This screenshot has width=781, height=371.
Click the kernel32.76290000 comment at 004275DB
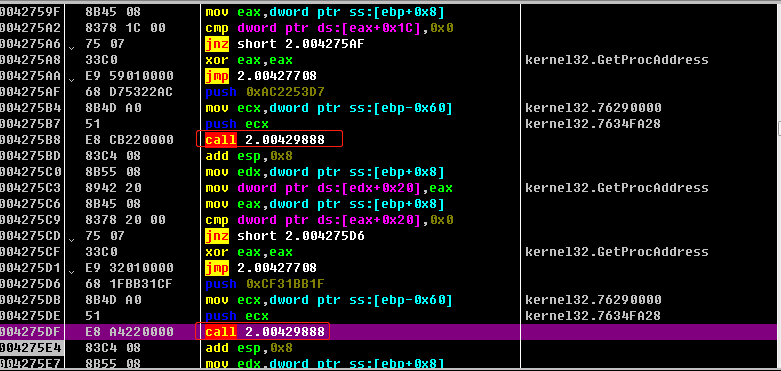pyautogui.click(x=593, y=300)
